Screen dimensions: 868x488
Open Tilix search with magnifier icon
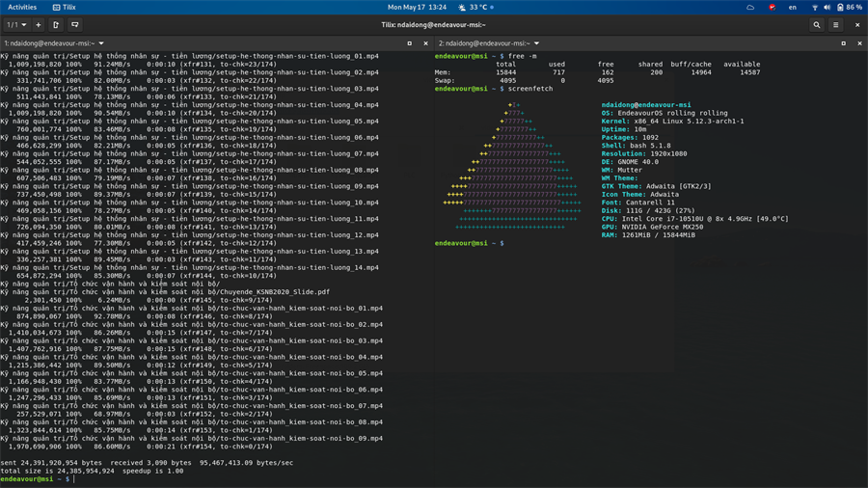click(x=816, y=25)
